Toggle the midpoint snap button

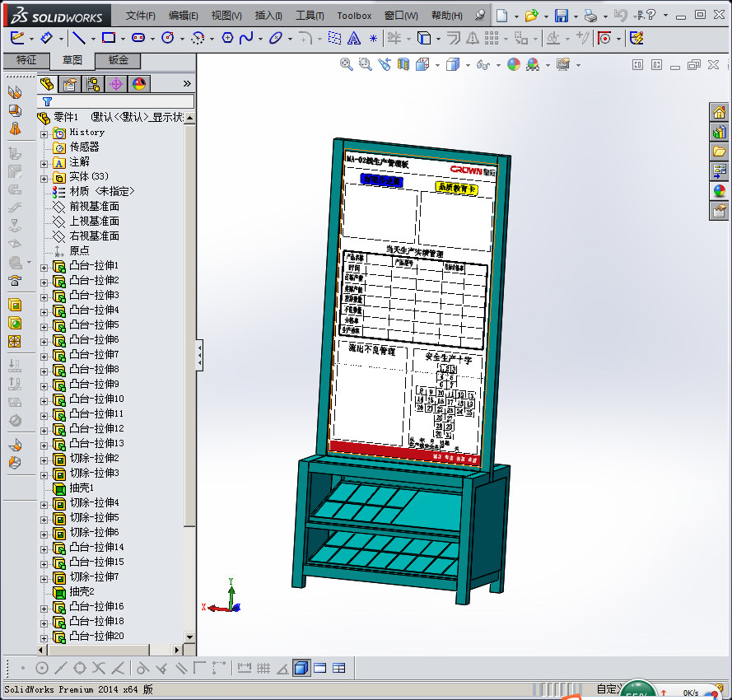pyautogui.click(x=61, y=668)
